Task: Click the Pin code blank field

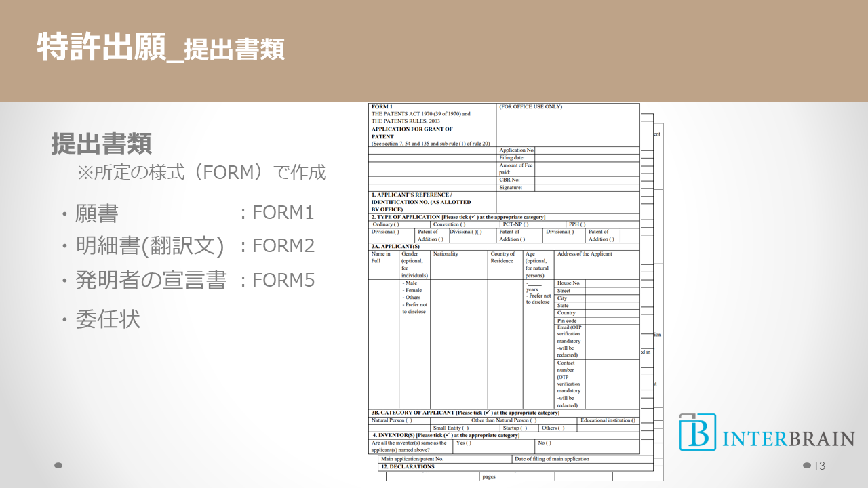Action: point(612,321)
